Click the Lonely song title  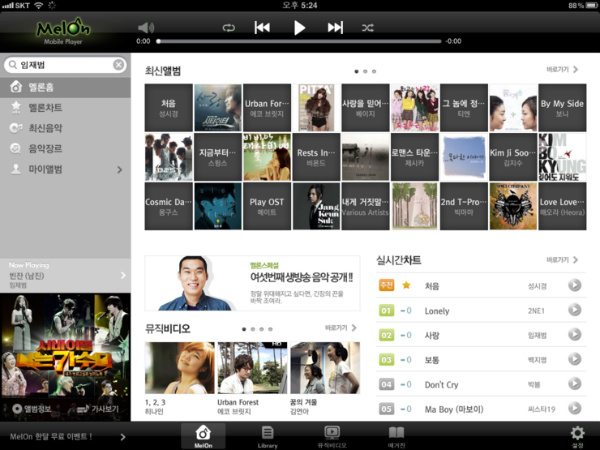click(x=437, y=311)
